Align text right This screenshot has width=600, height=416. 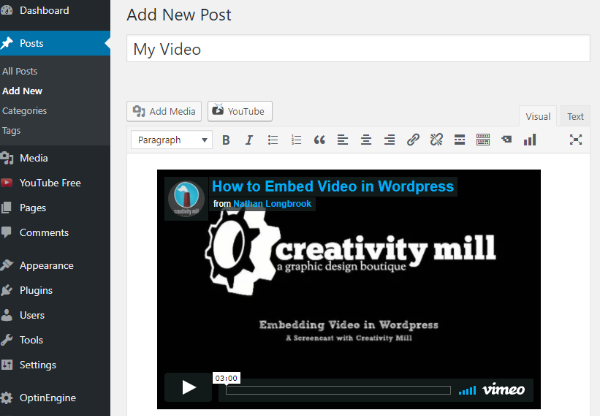click(390, 140)
